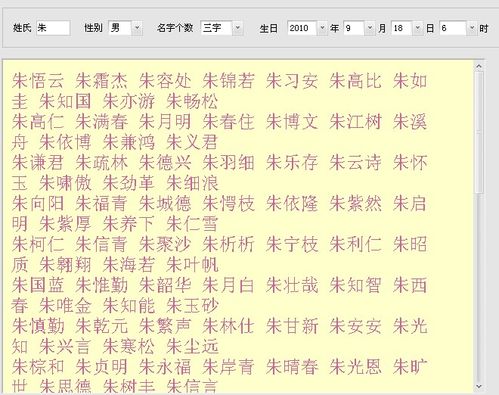
Task: Click the name 朱寒松
Action: (x=129, y=346)
